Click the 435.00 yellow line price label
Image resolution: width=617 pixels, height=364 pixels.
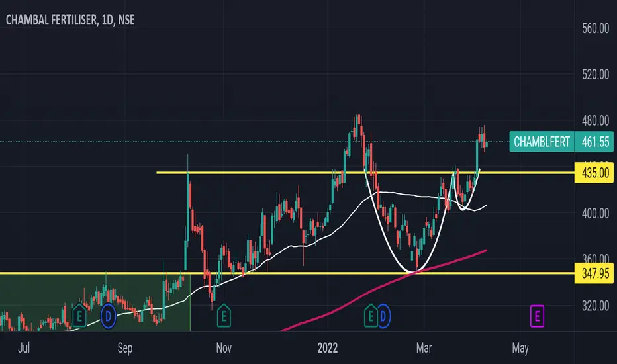[595, 173]
